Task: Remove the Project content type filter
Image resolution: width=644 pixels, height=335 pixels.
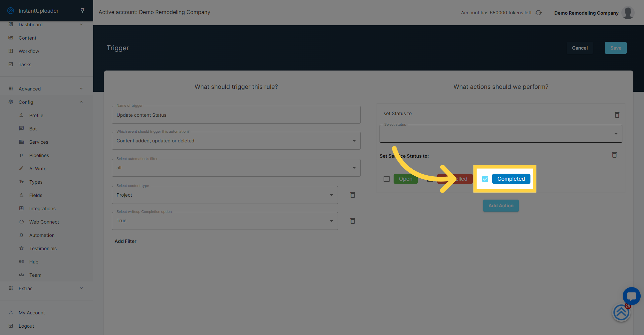Action: [353, 195]
